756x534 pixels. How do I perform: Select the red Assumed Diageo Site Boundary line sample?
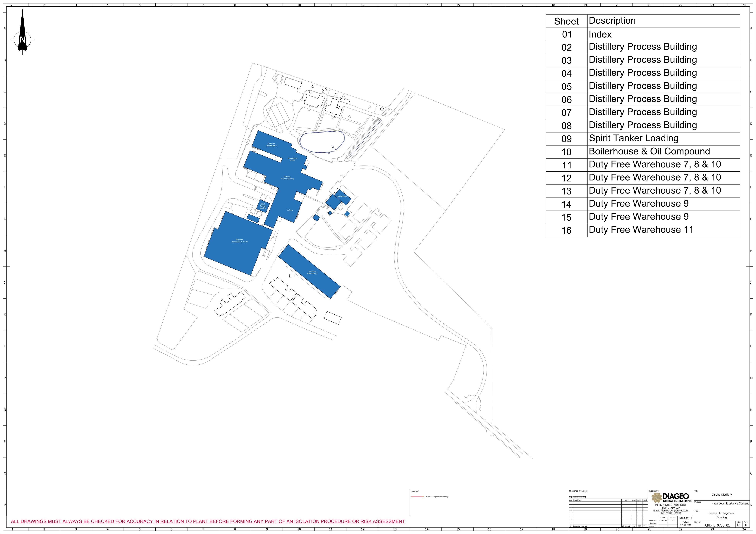[x=417, y=497]
